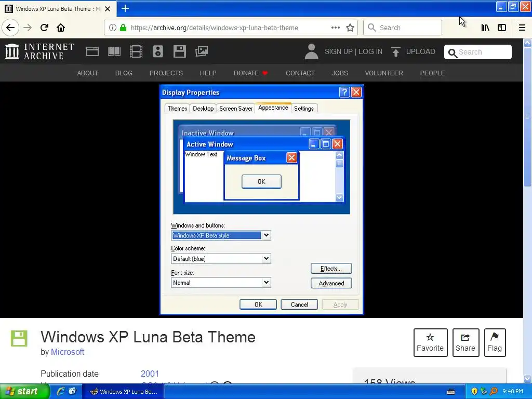Click the Internet Archive logo

pos(39,51)
